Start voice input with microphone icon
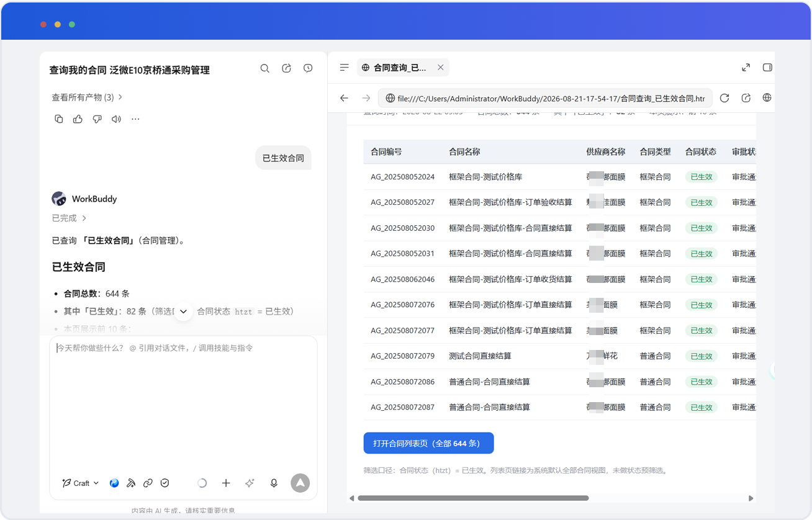812x520 pixels. [274, 483]
